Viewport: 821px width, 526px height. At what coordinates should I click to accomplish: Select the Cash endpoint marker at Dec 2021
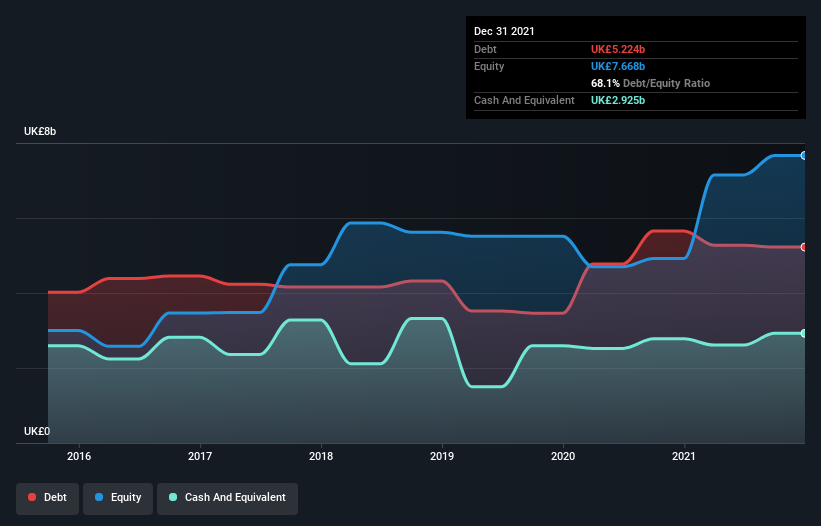pyautogui.click(x=804, y=333)
